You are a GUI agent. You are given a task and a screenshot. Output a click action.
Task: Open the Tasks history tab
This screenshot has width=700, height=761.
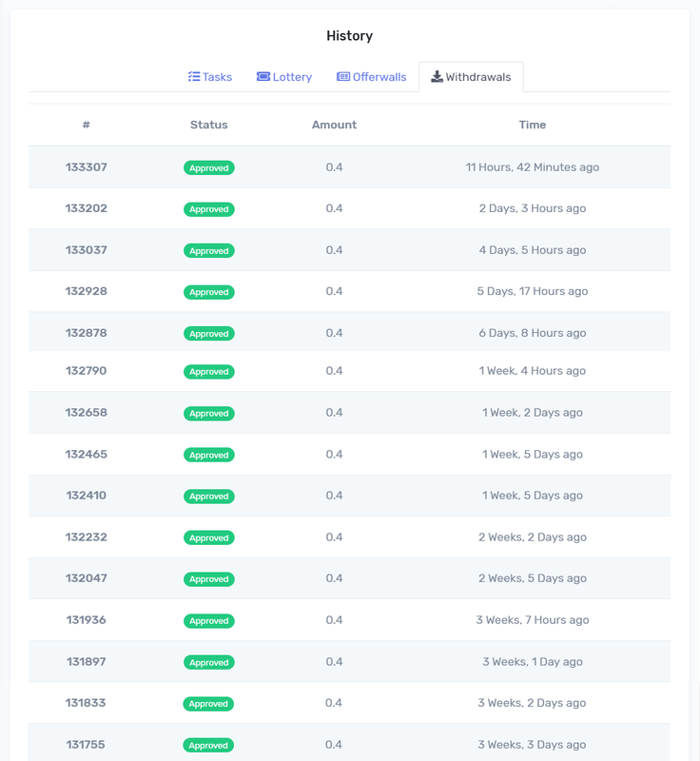[x=209, y=77]
